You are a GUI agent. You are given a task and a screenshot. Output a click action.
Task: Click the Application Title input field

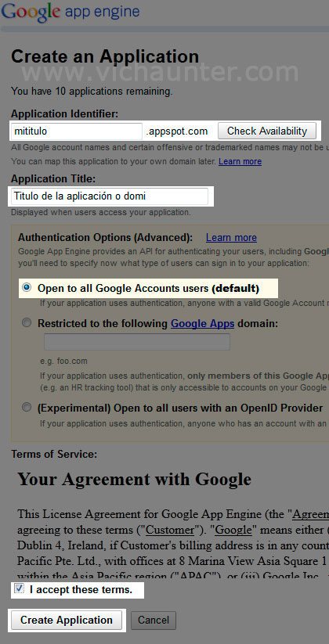click(x=110, y=196)
